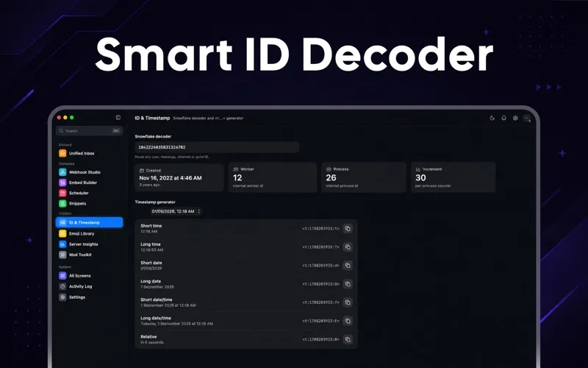
Task: Click the sidebar Settings gear icon
Action: click(x=62, y=297)
